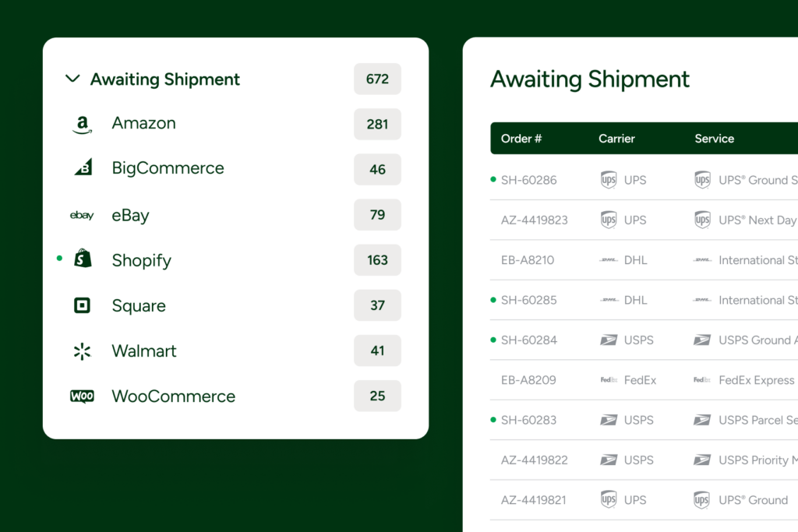
Task: Click the Square logo icon
Action: pos(82,305)
